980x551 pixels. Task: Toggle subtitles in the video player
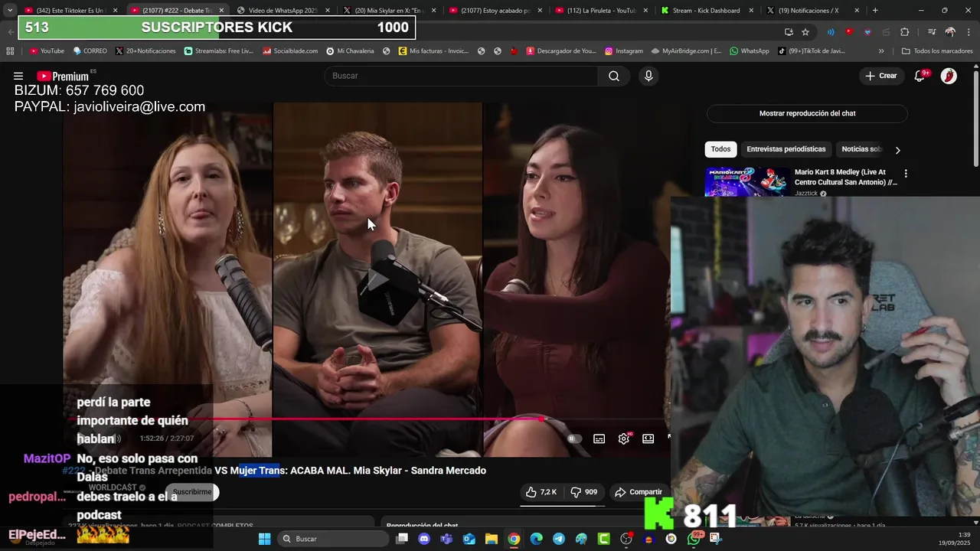pos(599,439)
